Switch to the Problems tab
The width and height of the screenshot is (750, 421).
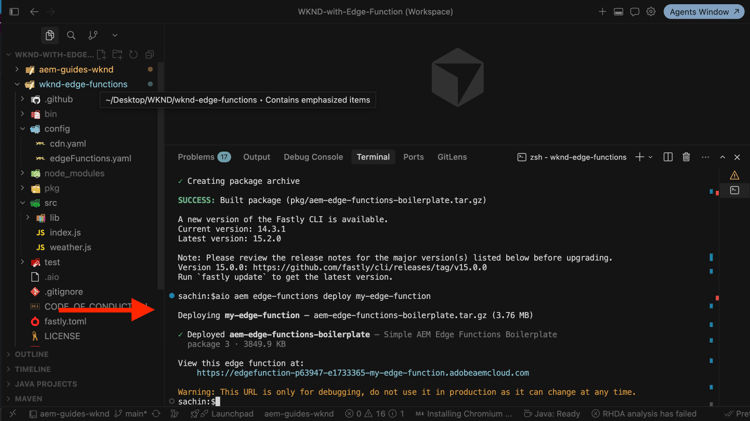coord(204,157)
